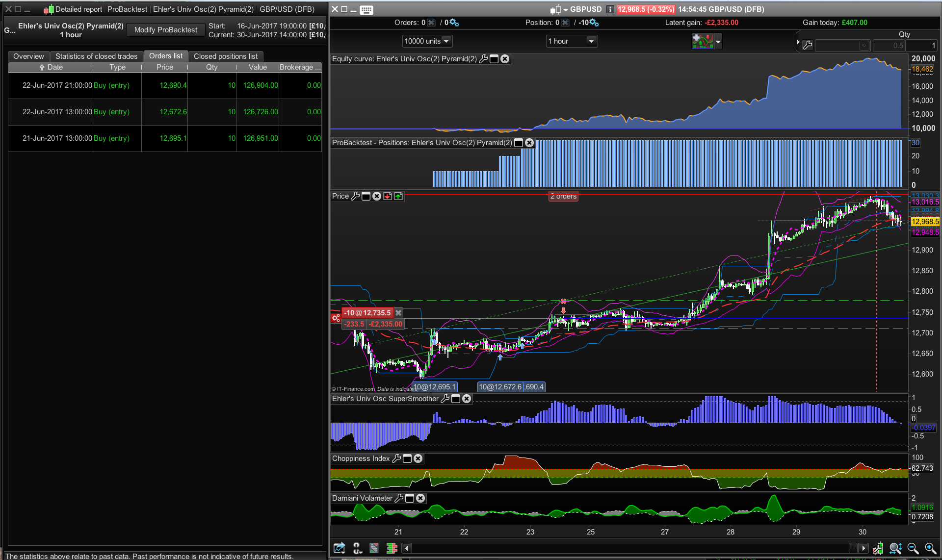The image size is (942, 560).
Task: Select the 21-Jun-2017 13:00:00 order row
Action: pyautogui.click(x=165, y=138)
